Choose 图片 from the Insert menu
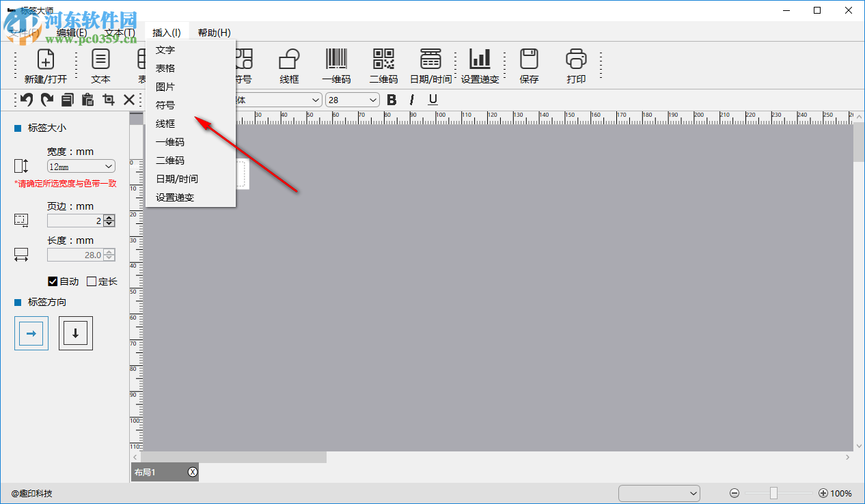The width and height of the screenshot is (865, 504). coord(191,87)
